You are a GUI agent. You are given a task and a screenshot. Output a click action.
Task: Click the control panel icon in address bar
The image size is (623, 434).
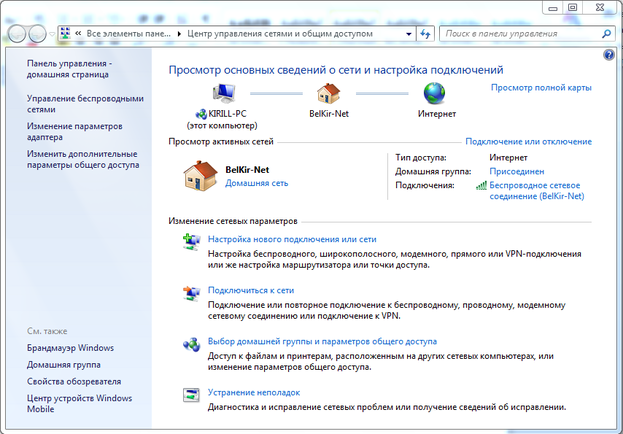click(x=66, y=34)
